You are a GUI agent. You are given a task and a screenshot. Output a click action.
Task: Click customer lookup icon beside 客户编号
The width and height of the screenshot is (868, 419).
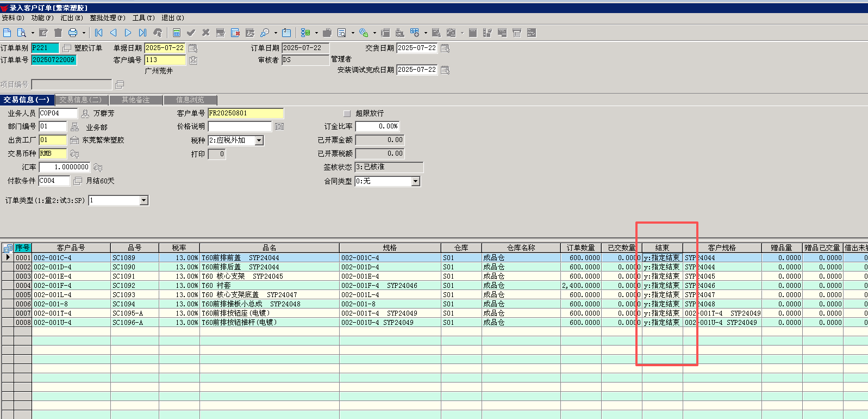coord(193,60)
